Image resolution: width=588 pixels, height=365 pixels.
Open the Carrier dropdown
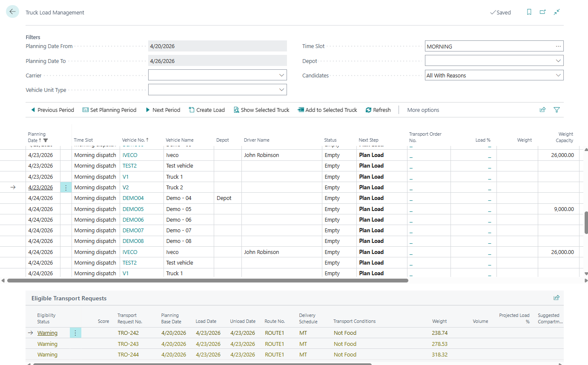281,75
